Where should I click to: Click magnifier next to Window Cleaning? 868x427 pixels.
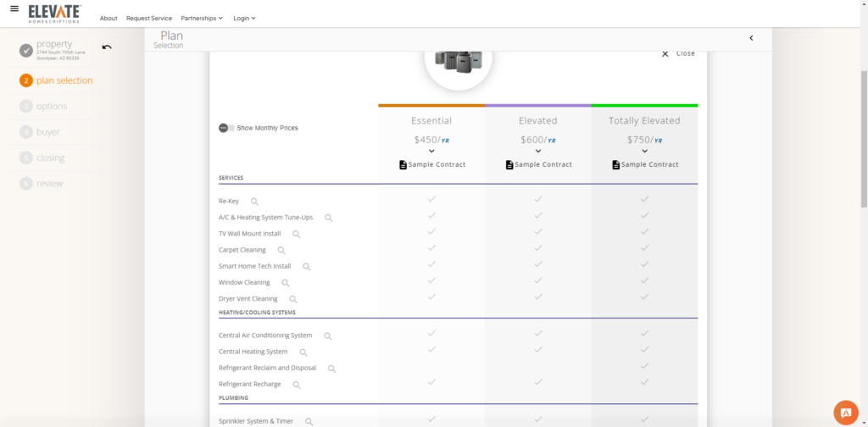point(286,283)
